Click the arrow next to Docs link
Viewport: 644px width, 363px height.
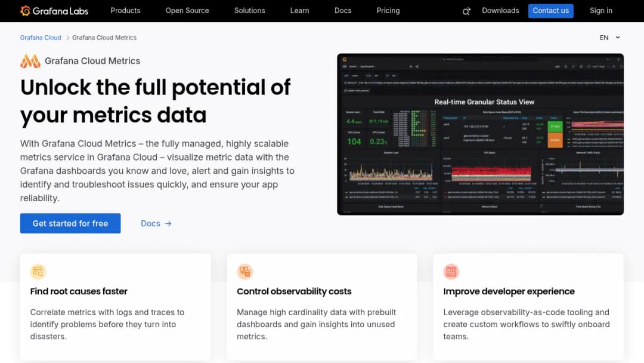point(168,224)
